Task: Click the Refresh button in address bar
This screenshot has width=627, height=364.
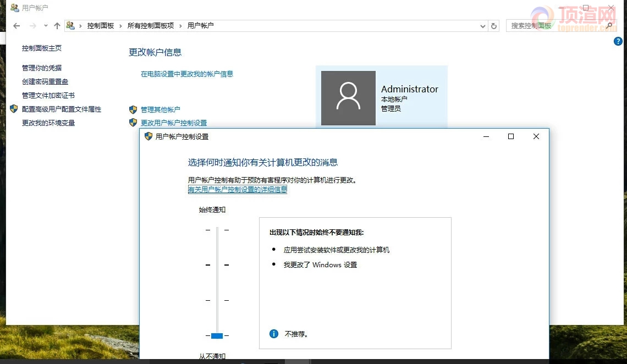Action: point(494,26)
